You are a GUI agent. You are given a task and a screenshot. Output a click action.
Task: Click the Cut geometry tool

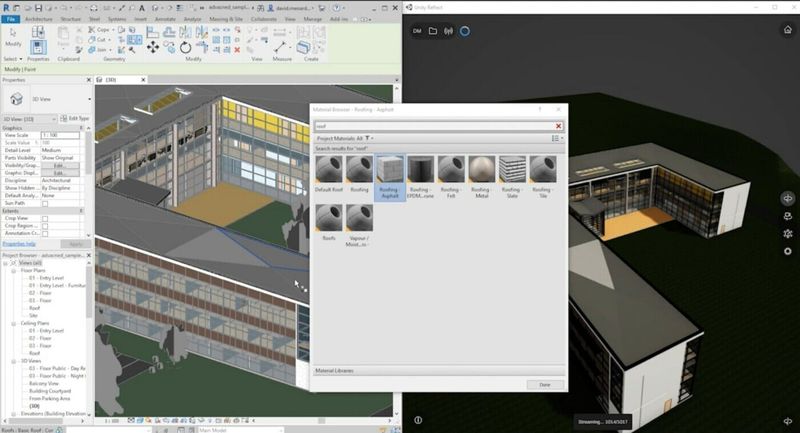pyautogui.click(x=97, y=39)
